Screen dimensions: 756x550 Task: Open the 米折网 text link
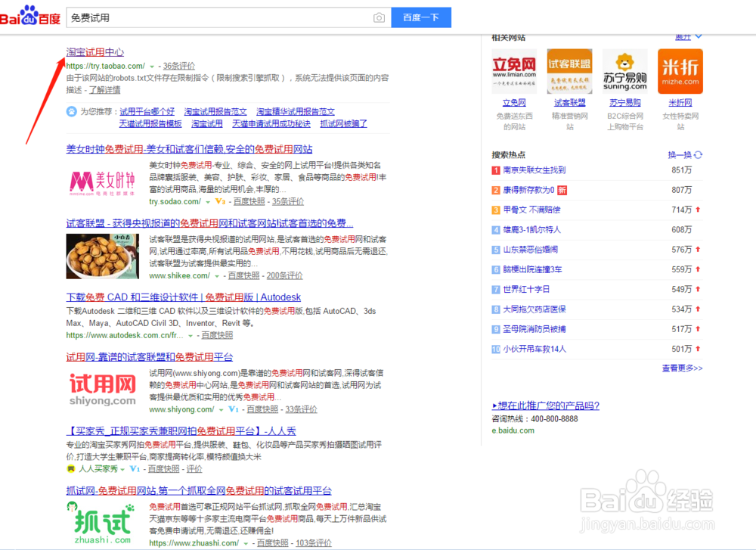coord(680,102)
